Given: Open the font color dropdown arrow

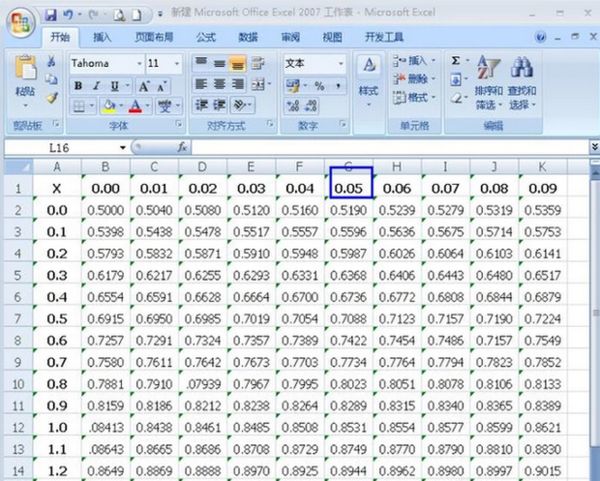Looking at the screenshot, I should 147,106.
